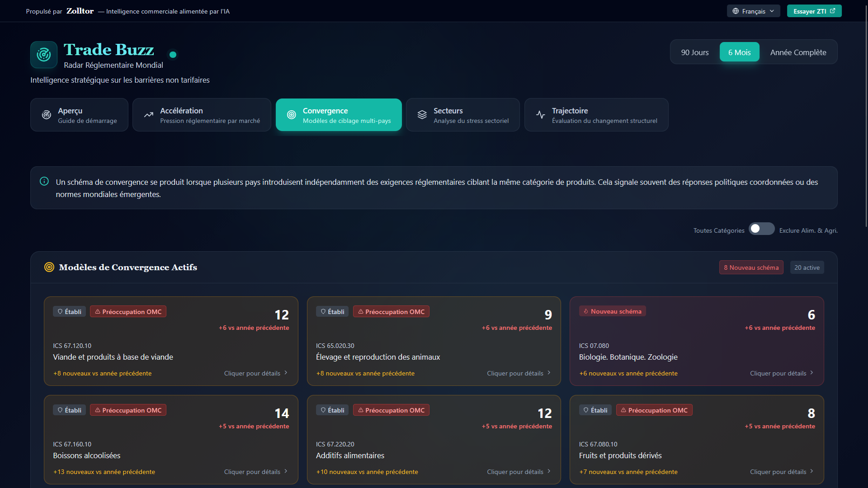Click the Essayer ZTI button
The height and width of the screenshot is (488, 868).
[814, 11]
